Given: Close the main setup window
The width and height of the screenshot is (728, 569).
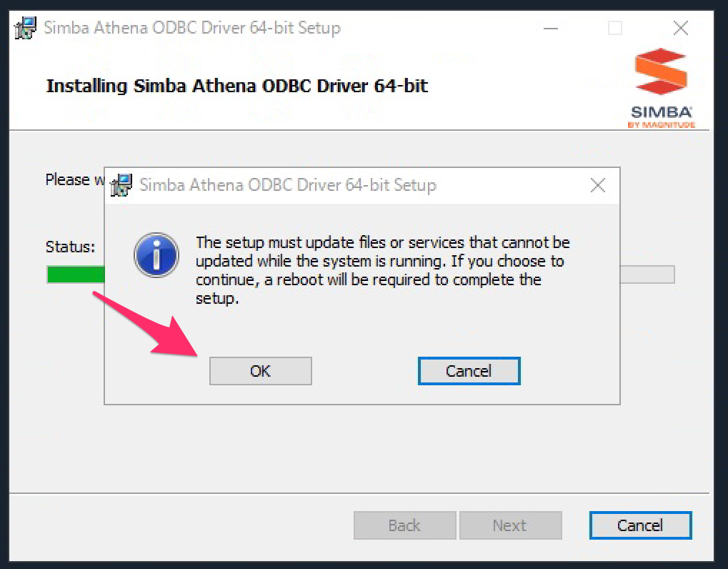Looking at the screenshot, I should coord(681,29).
